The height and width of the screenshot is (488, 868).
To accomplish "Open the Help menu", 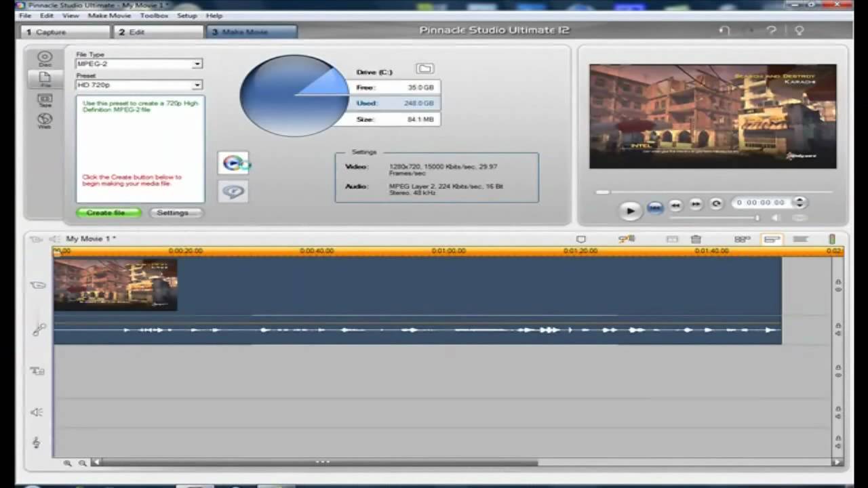I will [214, 16].
